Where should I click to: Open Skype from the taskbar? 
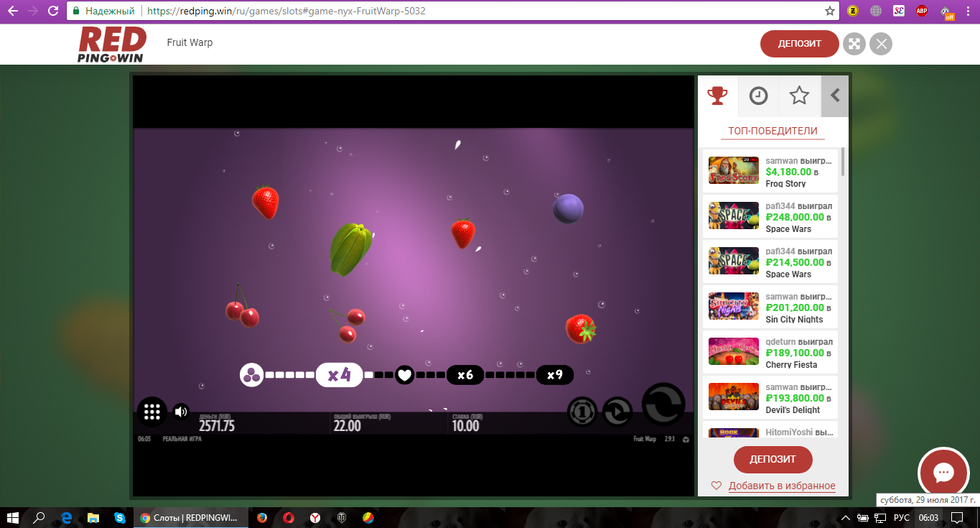click(119, 517)
